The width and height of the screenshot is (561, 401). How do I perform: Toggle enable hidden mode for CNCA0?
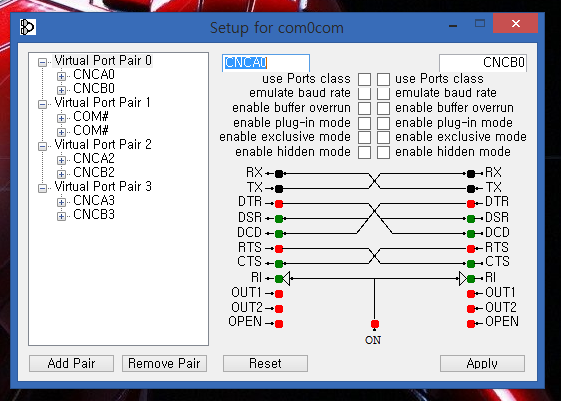[x=364, y=152]
